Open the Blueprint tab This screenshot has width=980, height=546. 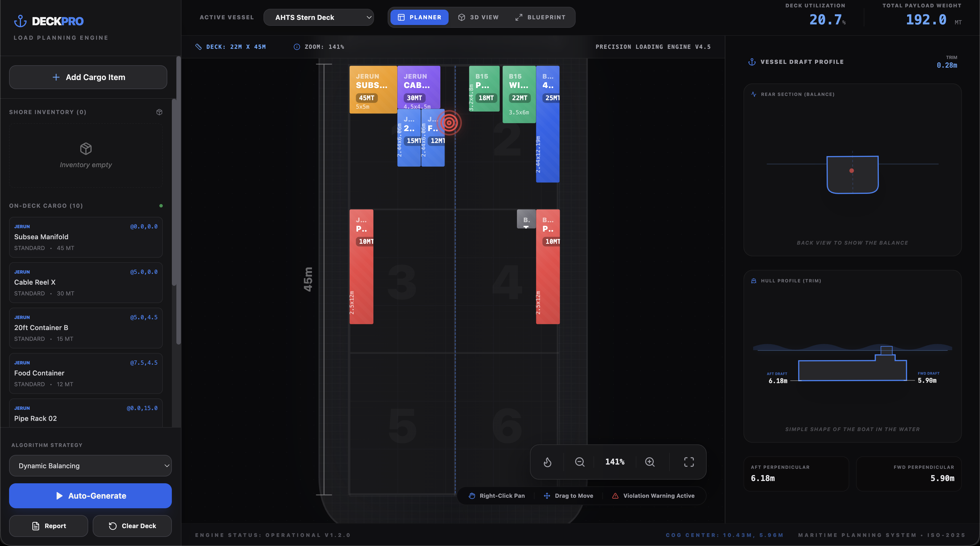[541, 17]
